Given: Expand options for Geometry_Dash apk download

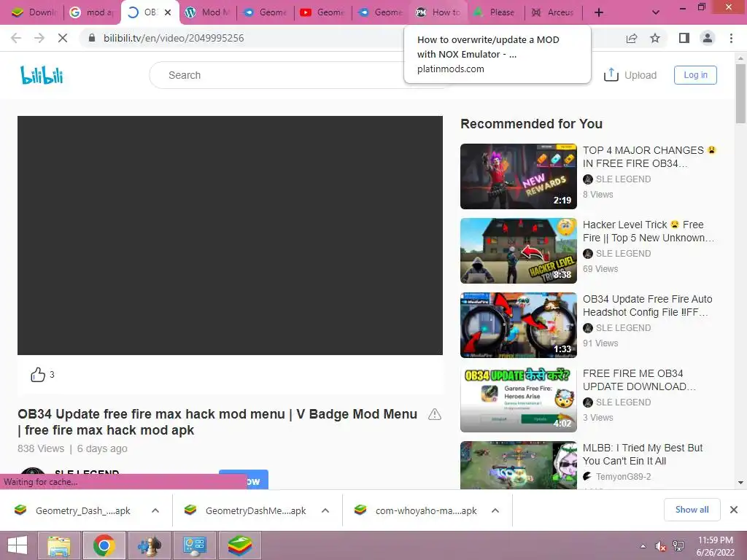Looking at the screenshot, I should [155, 510].
